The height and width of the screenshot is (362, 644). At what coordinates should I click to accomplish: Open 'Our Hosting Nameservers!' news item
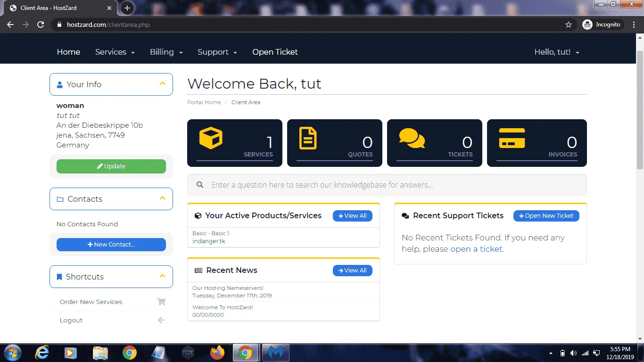click(228, 288)
